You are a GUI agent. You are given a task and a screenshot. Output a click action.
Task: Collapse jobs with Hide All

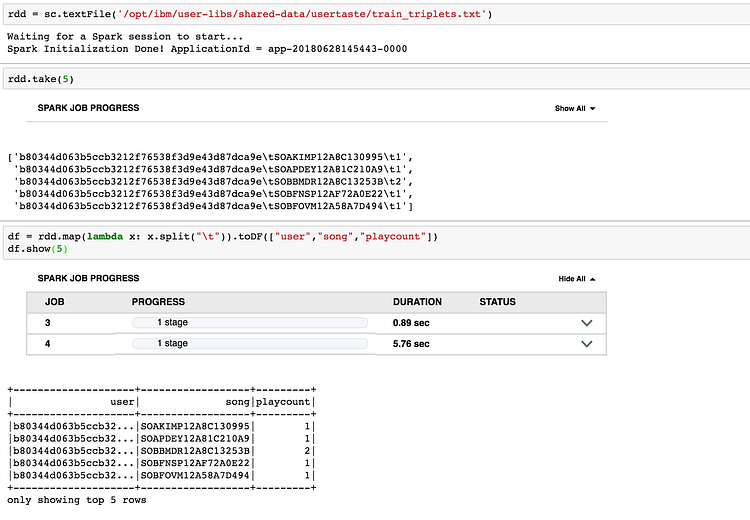(576, 279)
